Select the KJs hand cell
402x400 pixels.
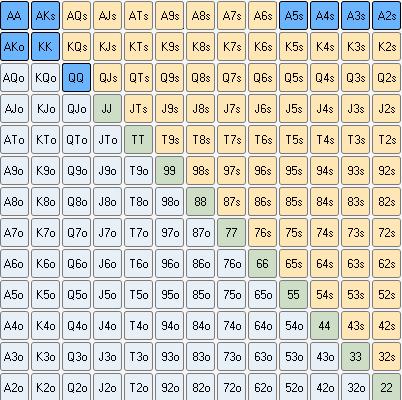[x=107, y=46]
